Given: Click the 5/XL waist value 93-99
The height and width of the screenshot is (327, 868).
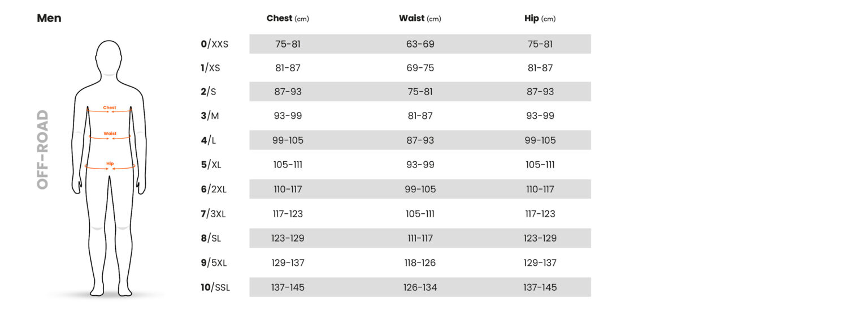Looking at the screenshot, I should (420, 165).
